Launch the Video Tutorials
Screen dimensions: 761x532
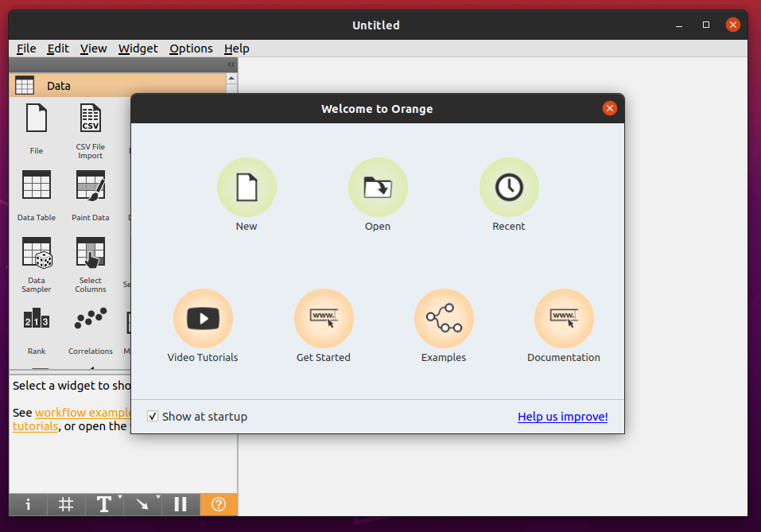pyautogui.click(x=203, y=318)
